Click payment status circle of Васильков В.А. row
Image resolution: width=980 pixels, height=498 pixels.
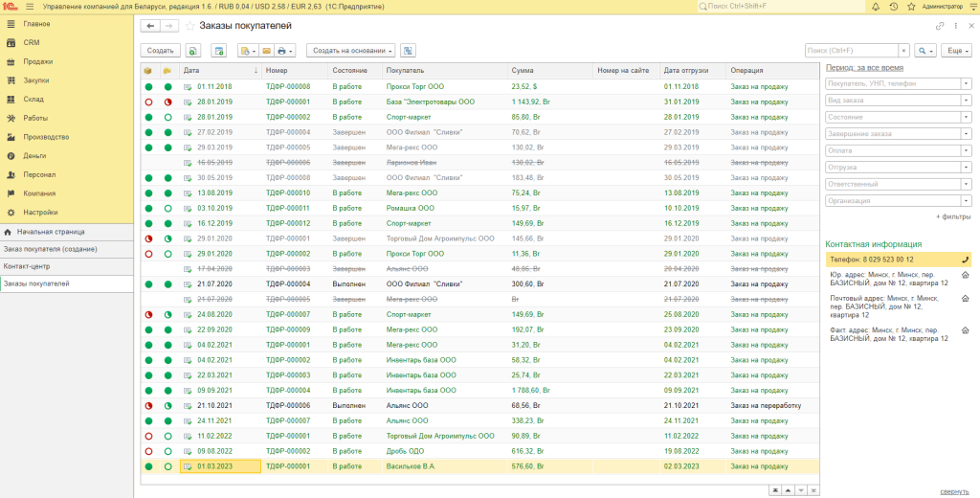167,466
